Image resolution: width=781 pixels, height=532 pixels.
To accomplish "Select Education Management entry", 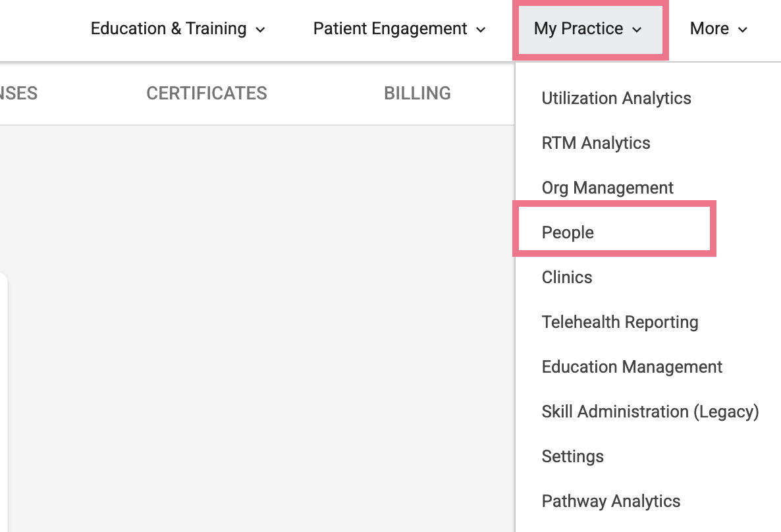I will click(632, 367).
